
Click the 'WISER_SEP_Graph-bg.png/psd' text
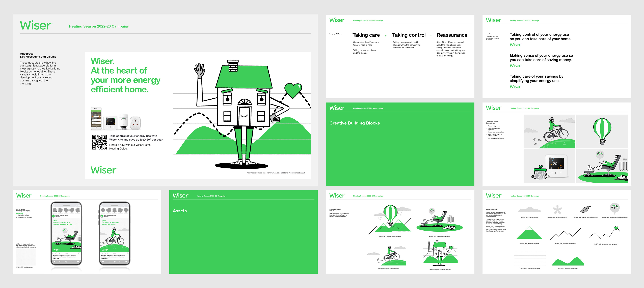[x=496, y=227]
